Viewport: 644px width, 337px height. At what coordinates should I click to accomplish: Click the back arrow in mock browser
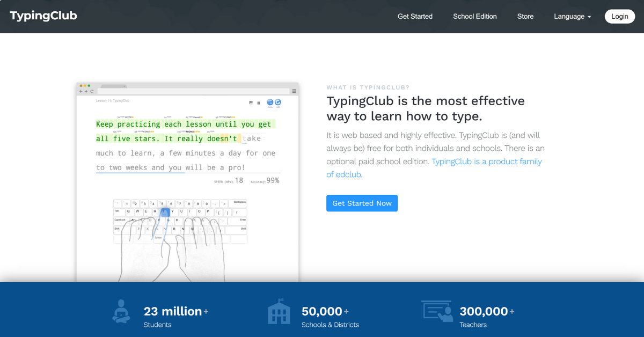point(81,91)
